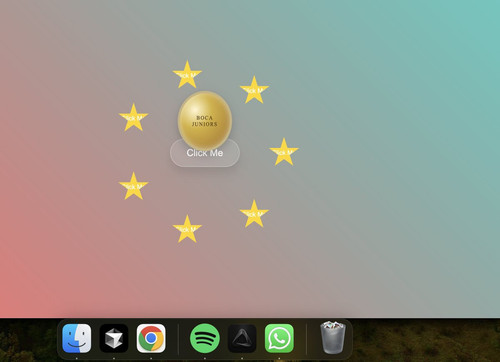The width and height of the screenshot is (500, 362).
Task: Click the topmost star above the ball
Action: click(x=187, y=75)
